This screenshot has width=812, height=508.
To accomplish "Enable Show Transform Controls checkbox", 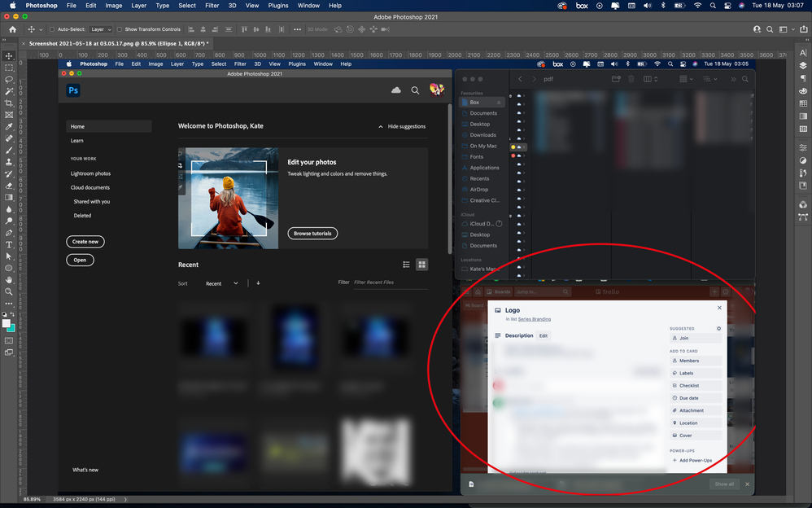I will click(x=119, y=29).
